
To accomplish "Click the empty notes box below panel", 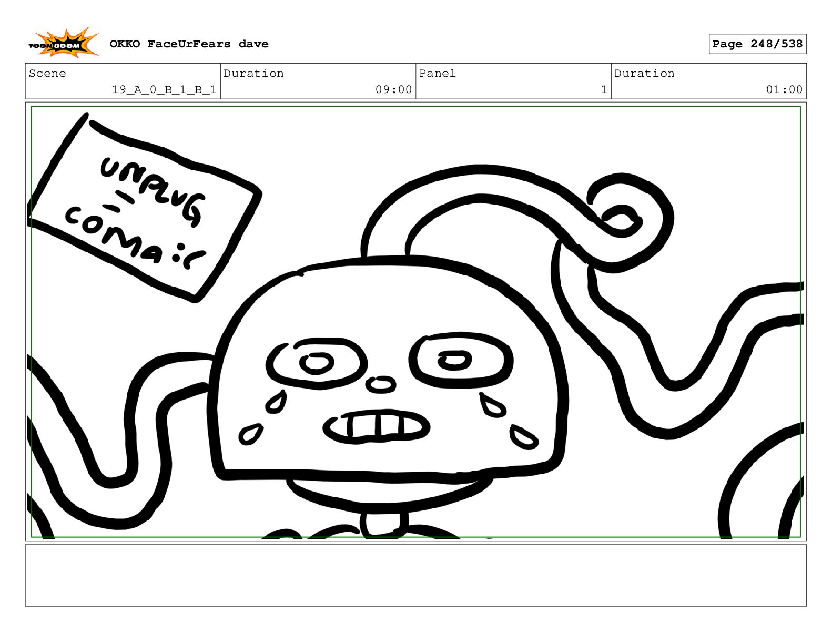I will 415,575.
